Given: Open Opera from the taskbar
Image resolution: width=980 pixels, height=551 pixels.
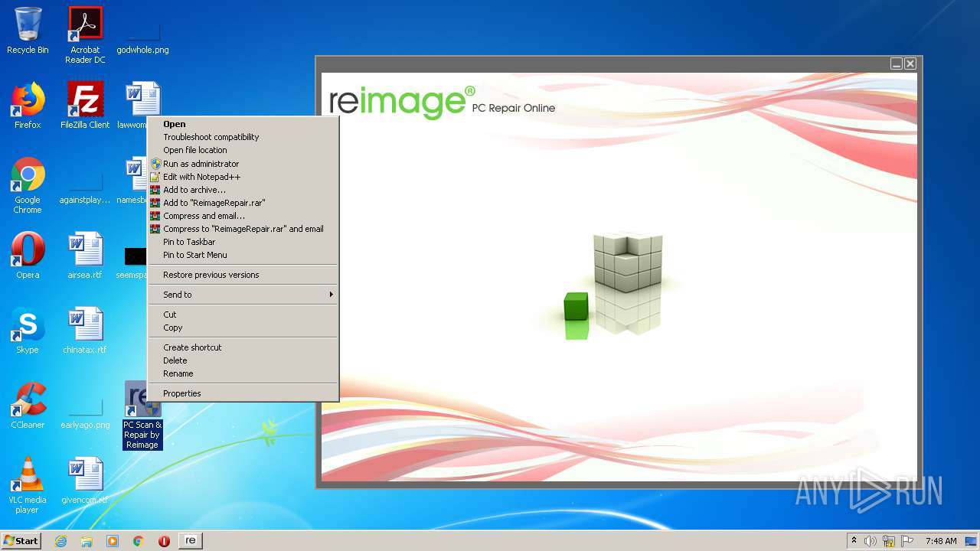Looking at the screenshot, I should pyautogui.click(x=164, y=541).
